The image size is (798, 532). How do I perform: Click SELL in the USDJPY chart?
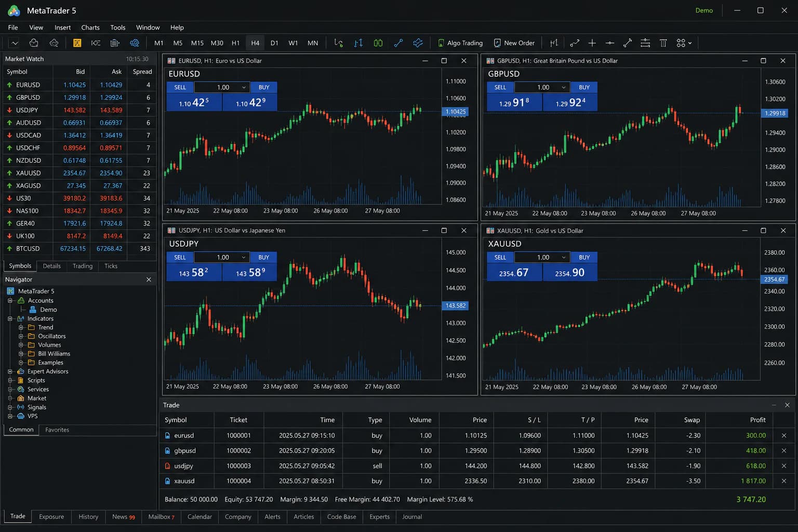click(180, 257)
